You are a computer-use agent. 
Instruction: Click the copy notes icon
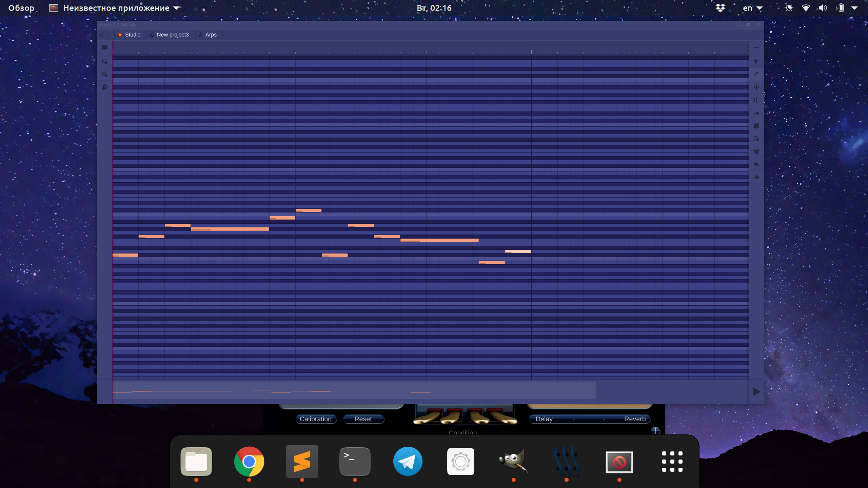pyautogui.click(x=756, y=126)
